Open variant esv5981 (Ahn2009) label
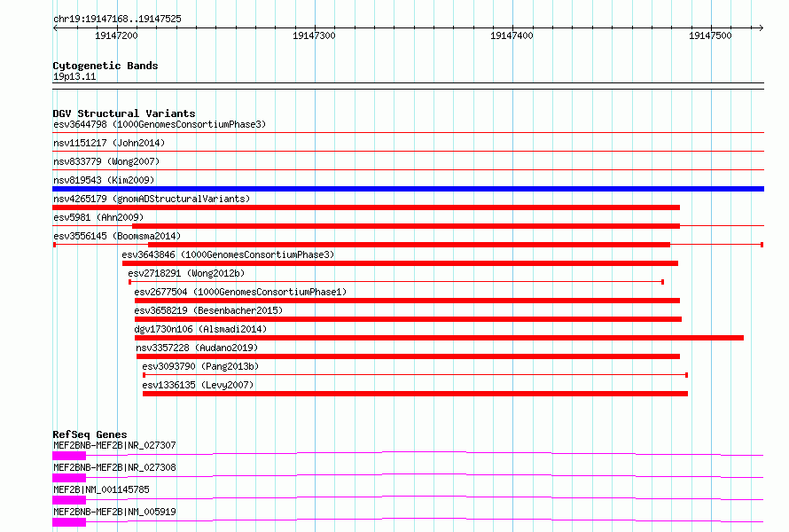 pos(98,217)
